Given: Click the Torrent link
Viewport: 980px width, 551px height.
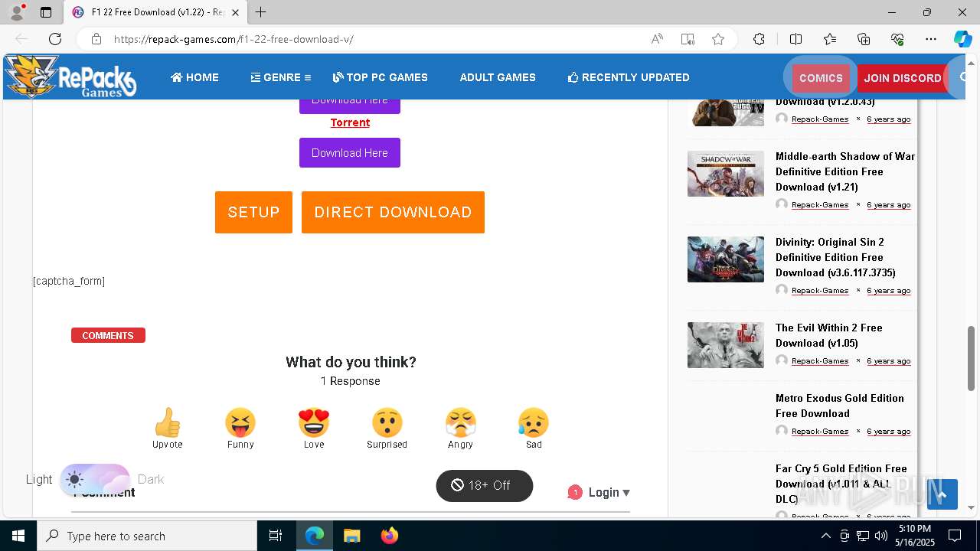Looking at the screenshot, I should (x=350, y=122).
